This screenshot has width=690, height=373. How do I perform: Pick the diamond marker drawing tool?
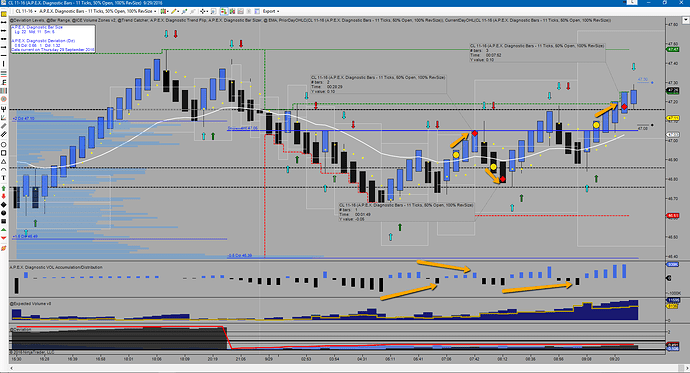(4, 205)
